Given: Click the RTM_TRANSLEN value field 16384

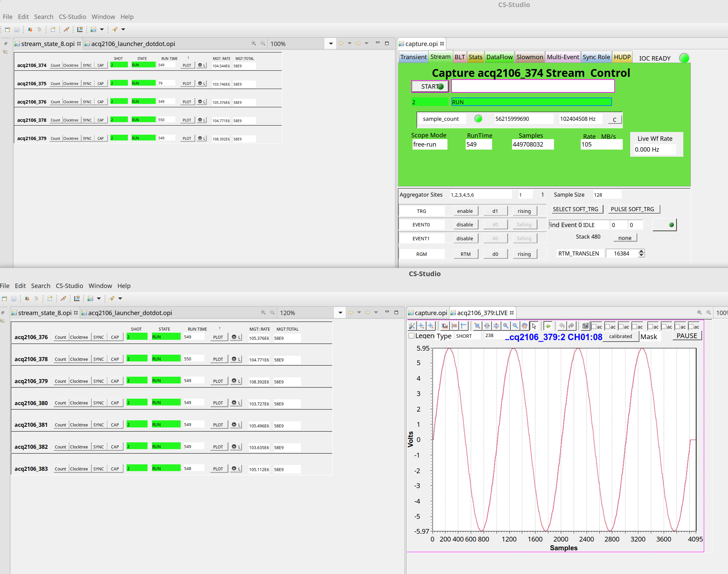Looking at the screenshot, I should tap(621, 253).
